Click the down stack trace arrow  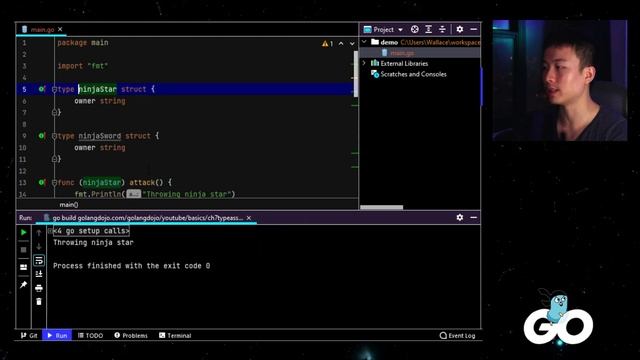pyautogui.click(x=39, y=247)
